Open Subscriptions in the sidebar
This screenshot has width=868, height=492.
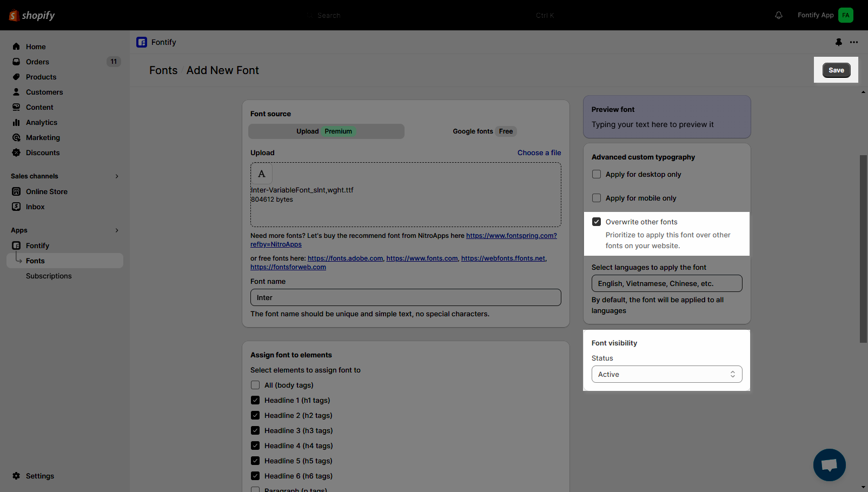click(x=49, y=276)
